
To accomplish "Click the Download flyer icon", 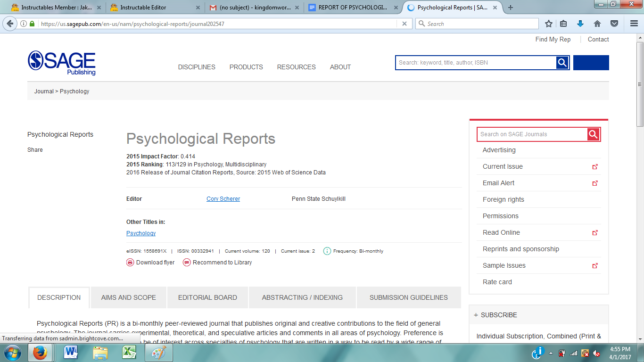I will pos(130,262).
